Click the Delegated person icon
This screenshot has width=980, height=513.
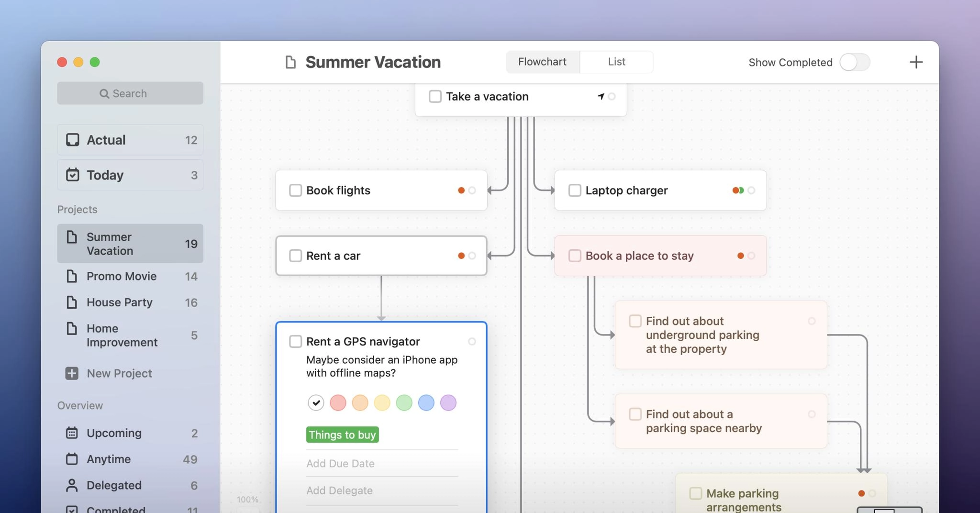click(x=72, y=485)
